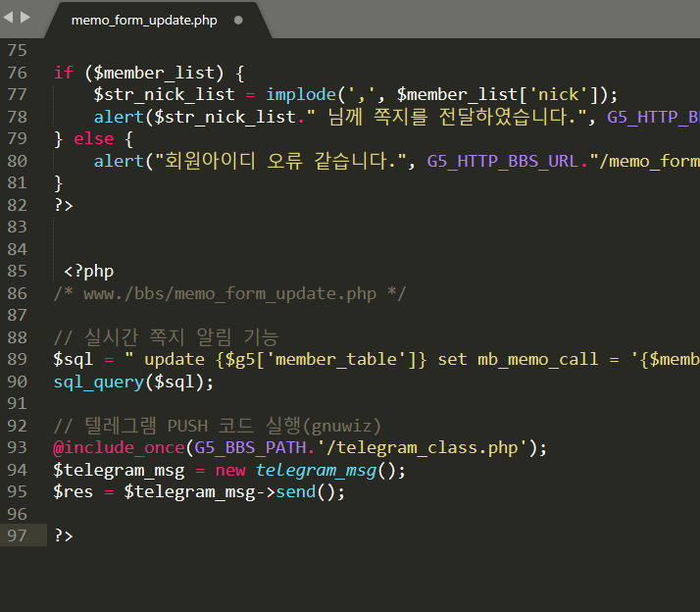Click '@include_once' on line 93
Screen dimensions: 700x612
[119, 447]
